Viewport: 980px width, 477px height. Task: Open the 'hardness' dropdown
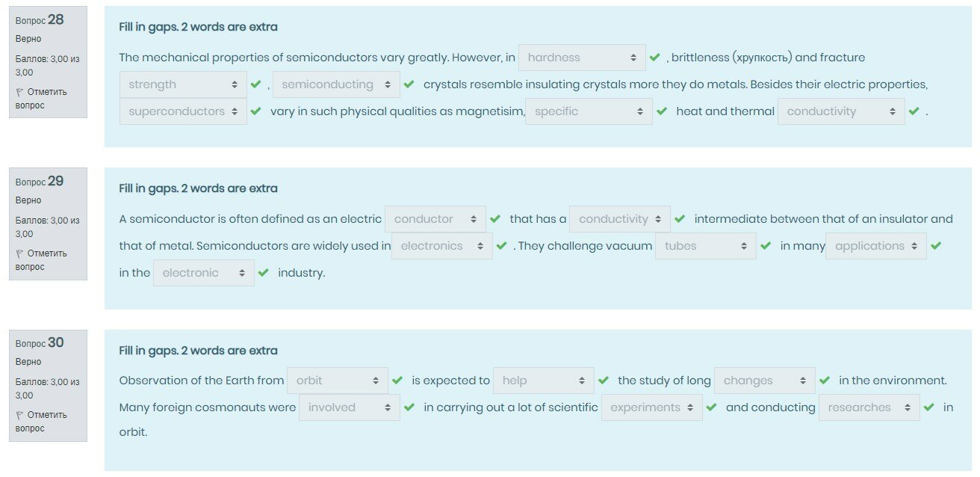tap(582, 58)
